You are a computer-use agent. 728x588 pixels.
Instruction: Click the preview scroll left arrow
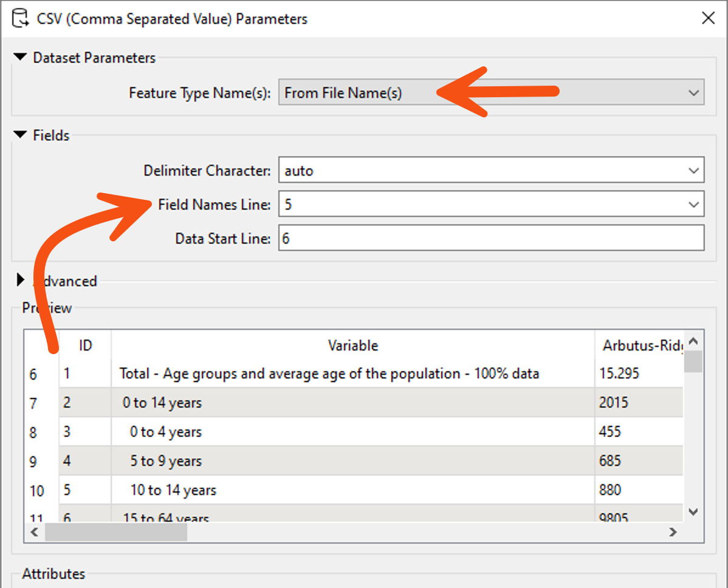35,532
